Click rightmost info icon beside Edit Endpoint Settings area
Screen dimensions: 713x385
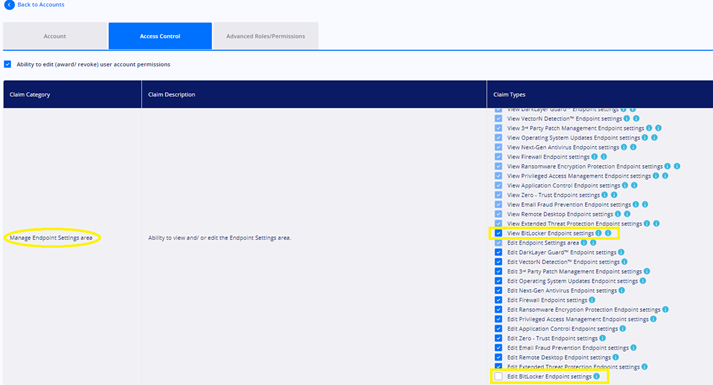pyautogui.click(x=593, y=243)
